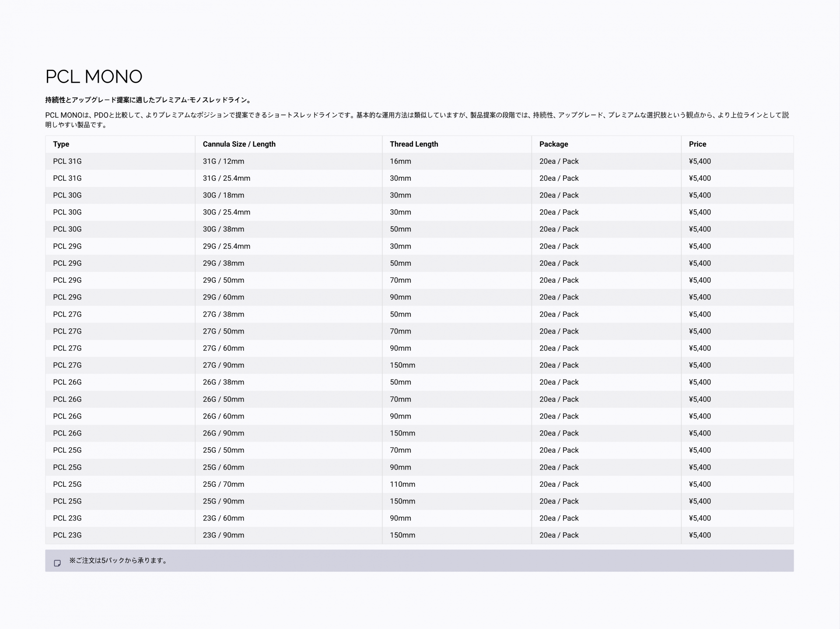Select the 23G / 90mm cannula cell
Screen dimensions: 840x629
tap(289, 535)
